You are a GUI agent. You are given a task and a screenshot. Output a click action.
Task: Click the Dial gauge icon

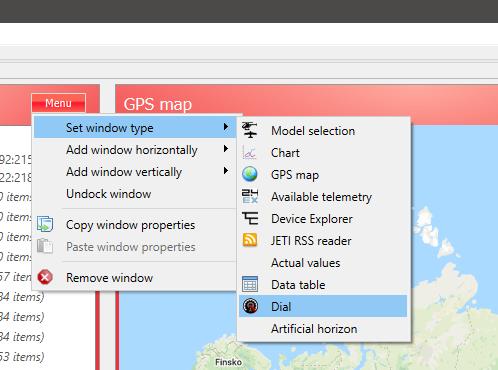(250, 306)
